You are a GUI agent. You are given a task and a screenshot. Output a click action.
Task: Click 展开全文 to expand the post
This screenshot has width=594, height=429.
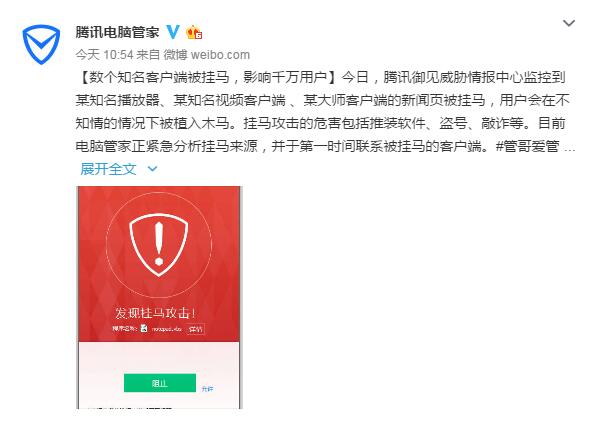coord(108,169)
